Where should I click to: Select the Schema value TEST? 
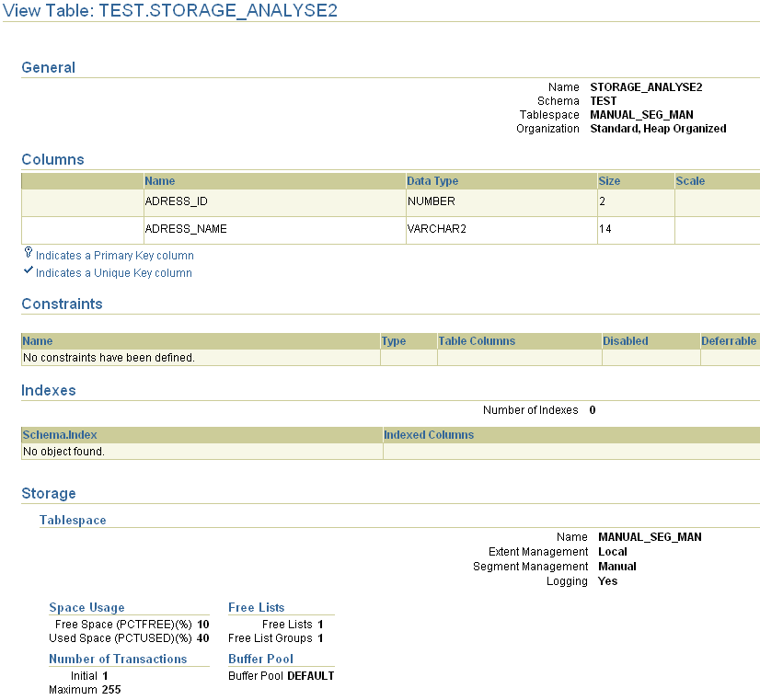point(603,101)
